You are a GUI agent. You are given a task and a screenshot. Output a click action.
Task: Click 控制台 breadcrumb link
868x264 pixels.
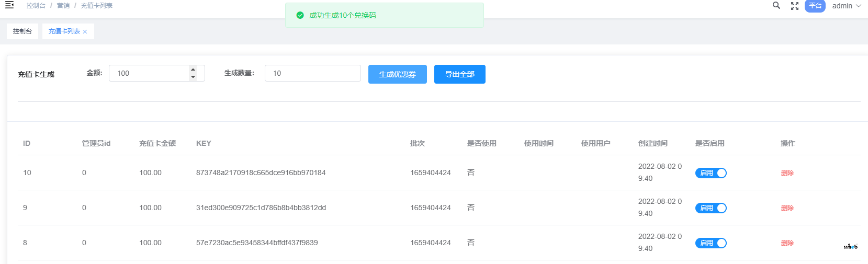point(36,5)
